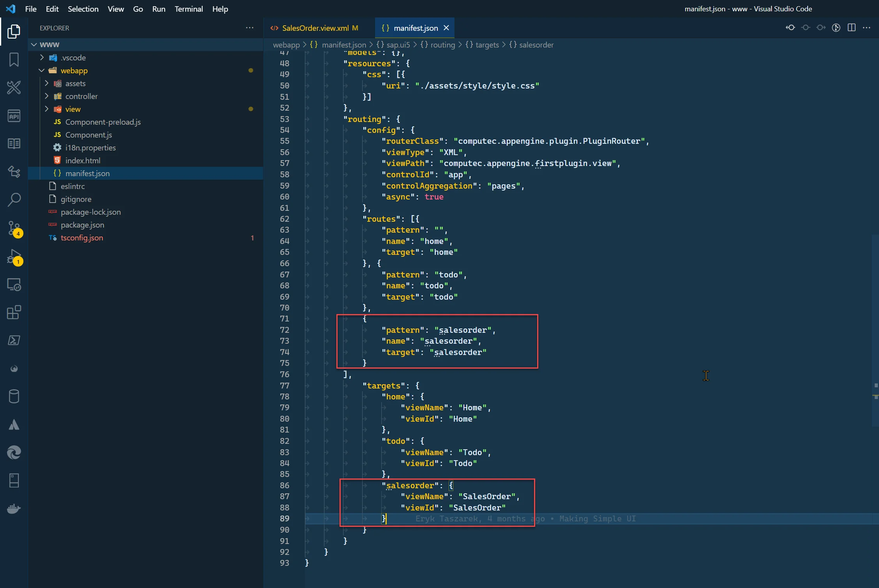The height and width of the screenshot is (588, 879).
Task: Open the Explorer view in activity bar
Action: (14, 32)
